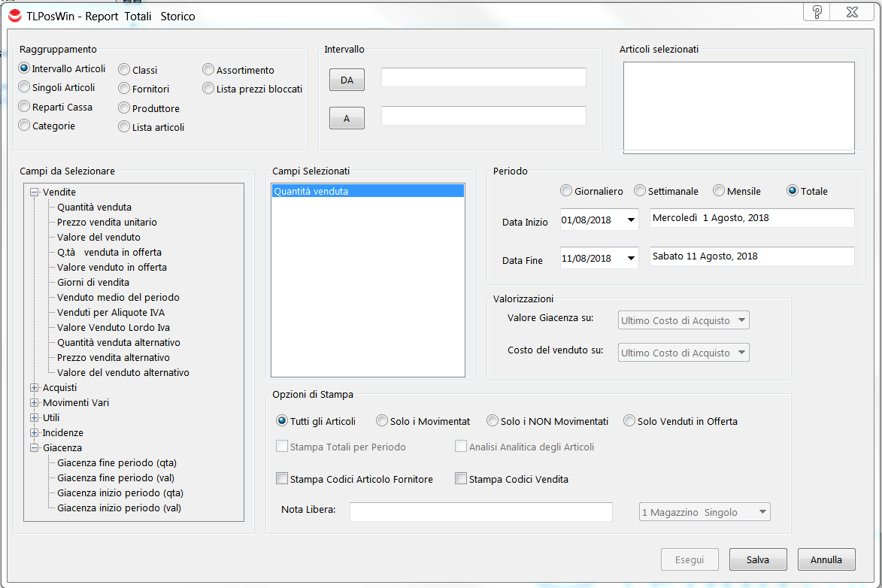882x588 pixels.
Task: Expand the Movimenti Vari tree node
Action: pos(34,403)
